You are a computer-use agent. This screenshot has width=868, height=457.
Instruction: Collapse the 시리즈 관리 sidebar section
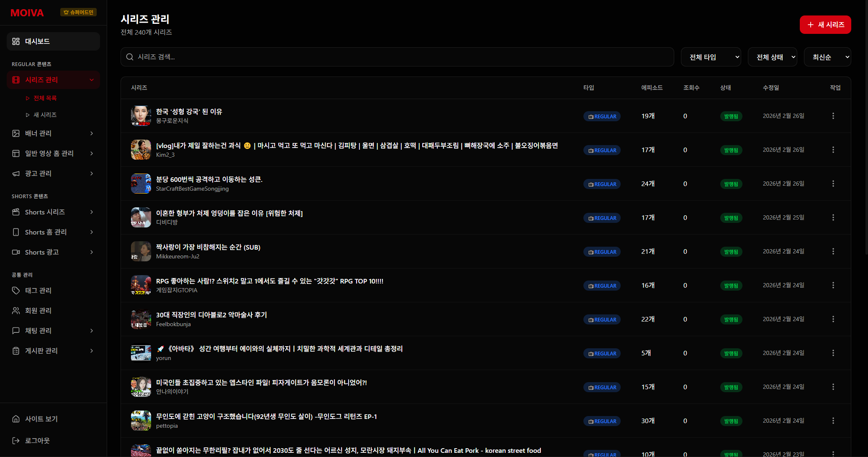click(92, 80)
